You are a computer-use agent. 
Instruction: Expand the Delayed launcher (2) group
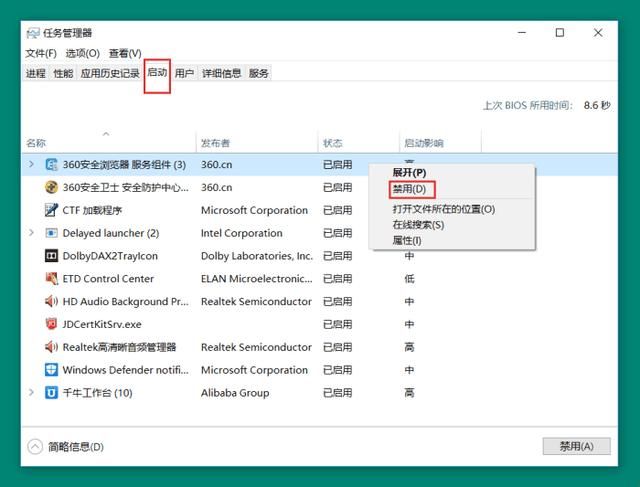click(31, 233)
